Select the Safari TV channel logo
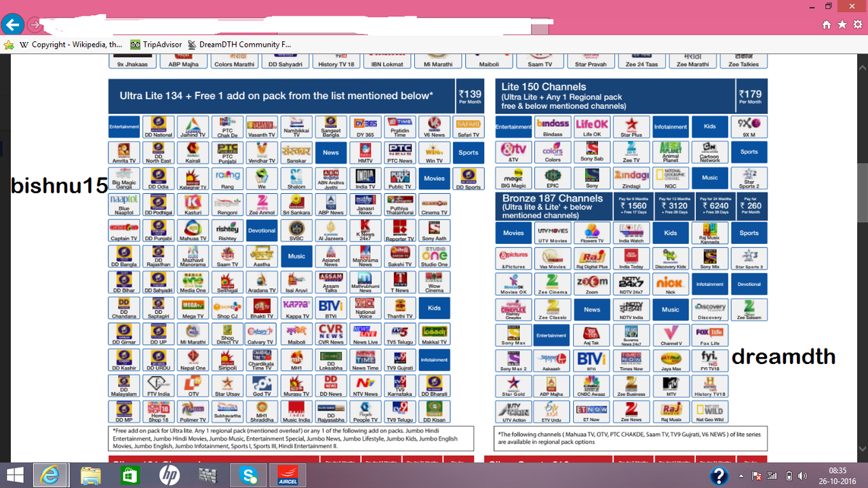The width and height of the screenshot is (868, 488). point(469,127)
